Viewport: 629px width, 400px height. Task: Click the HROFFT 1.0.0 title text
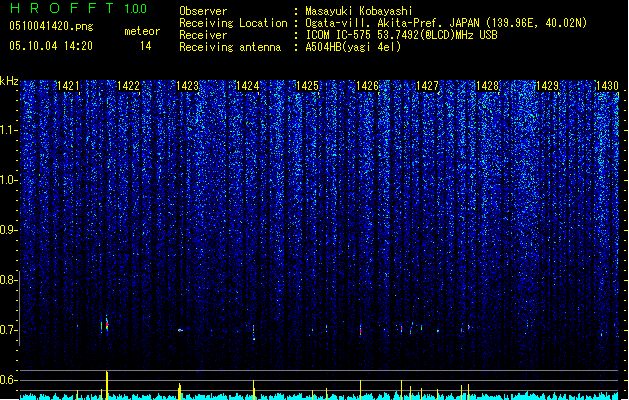tap(79, 8)
